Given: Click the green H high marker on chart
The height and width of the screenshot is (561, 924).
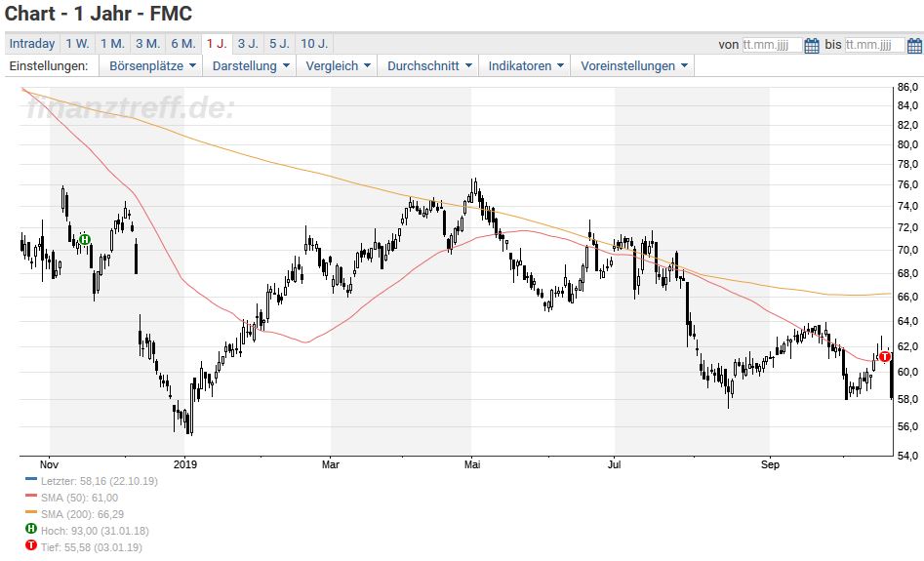Looking at the screenshot, I should point(84,239).
